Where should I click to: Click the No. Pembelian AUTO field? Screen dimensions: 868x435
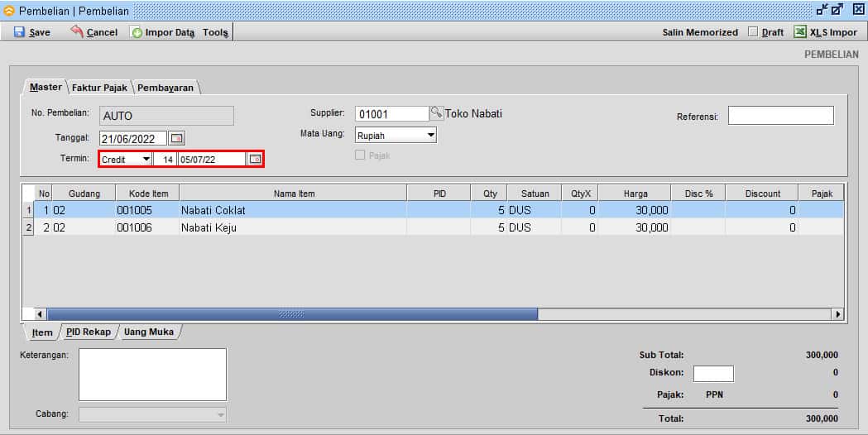coord(166,115)
